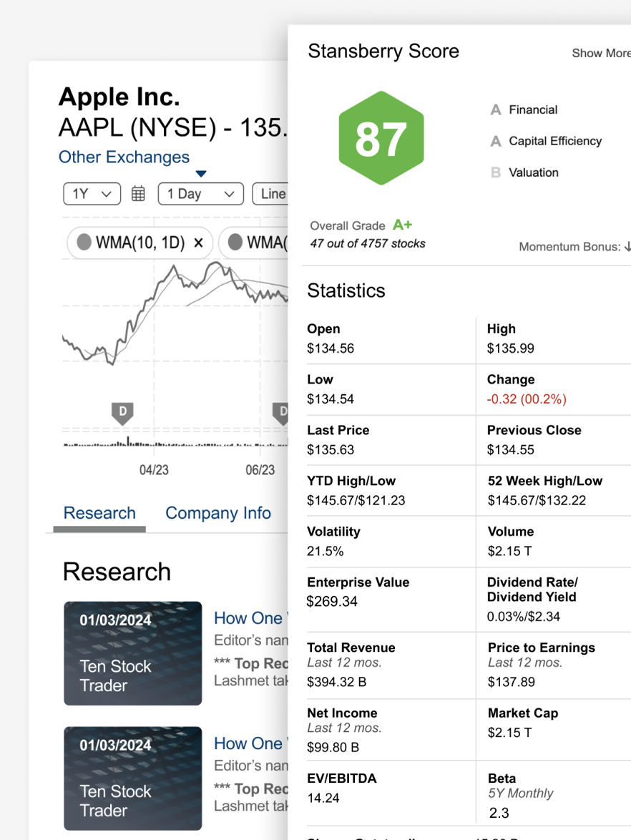Click the YTD High/Low value $145.67/$121.23
Viewport: 631px width, 840px height.
pos(356,500)
